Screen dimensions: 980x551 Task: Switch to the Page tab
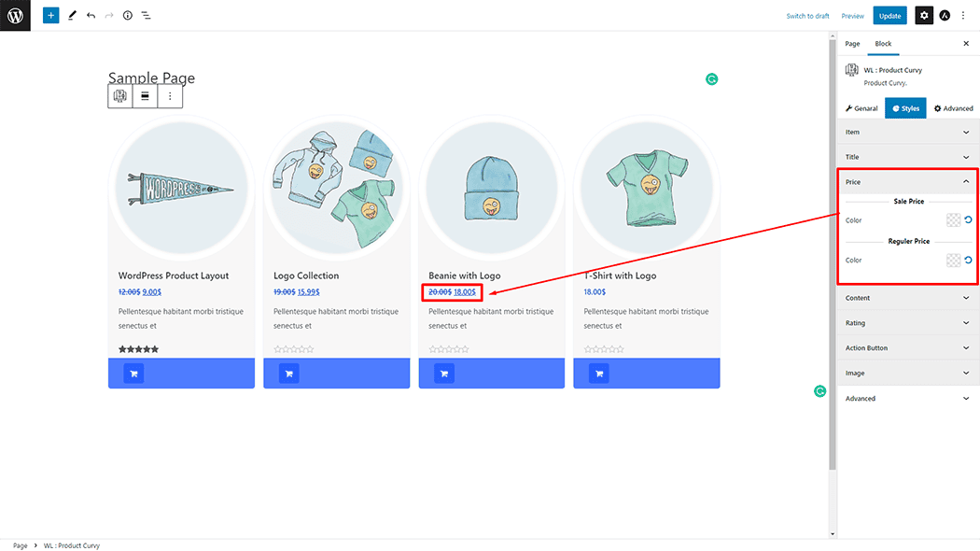(x=852, y=44)
